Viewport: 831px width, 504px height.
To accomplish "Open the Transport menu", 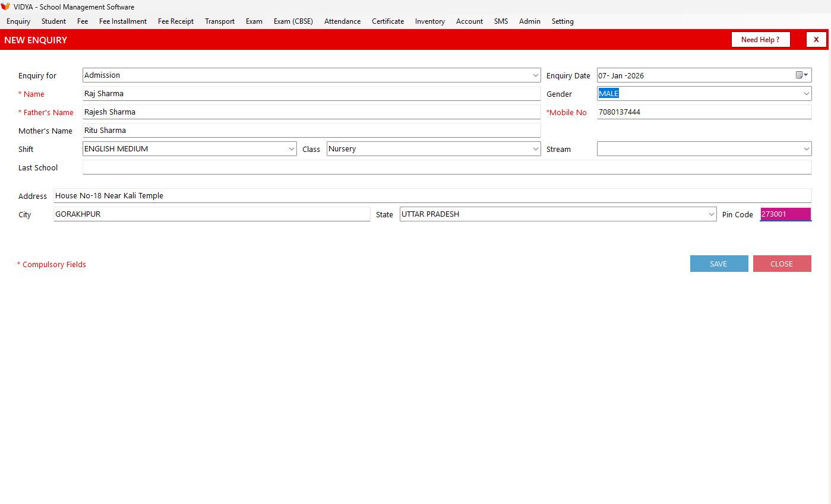I will point(220,21).
